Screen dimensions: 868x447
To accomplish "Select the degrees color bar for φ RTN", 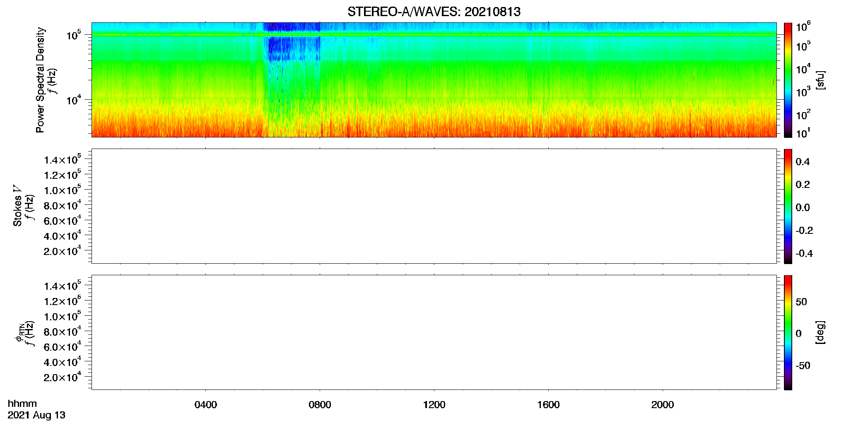I will point(788,332).
